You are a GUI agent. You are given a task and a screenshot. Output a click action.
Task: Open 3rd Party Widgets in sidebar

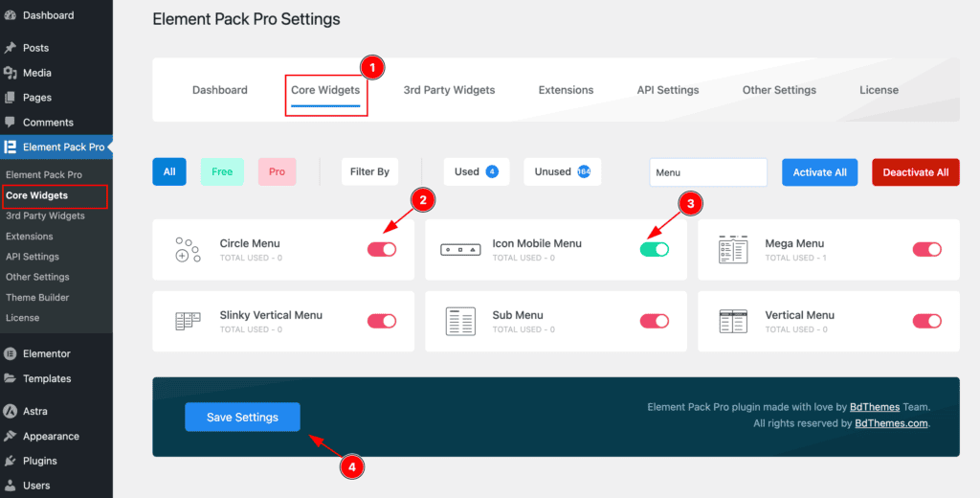45,215
